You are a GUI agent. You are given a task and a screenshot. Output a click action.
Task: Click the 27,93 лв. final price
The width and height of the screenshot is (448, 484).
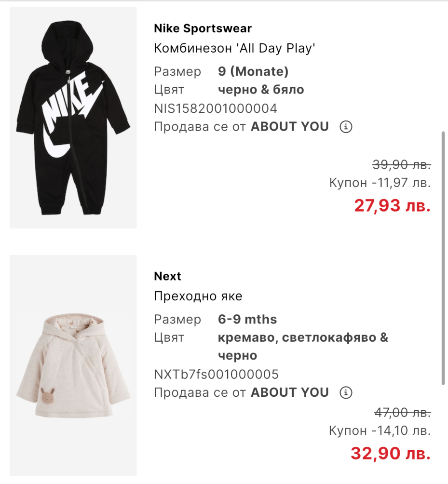[x=392, y=206]
